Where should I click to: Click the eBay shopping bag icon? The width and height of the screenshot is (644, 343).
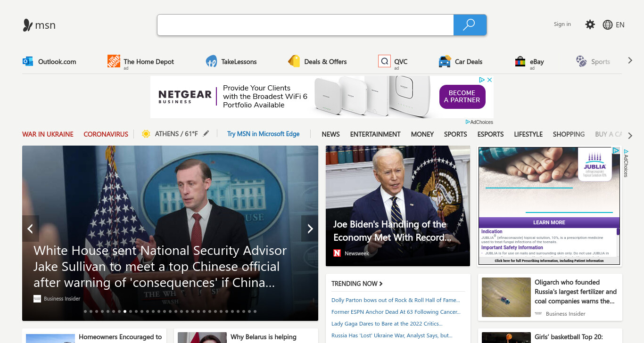(x=520, y=61)
